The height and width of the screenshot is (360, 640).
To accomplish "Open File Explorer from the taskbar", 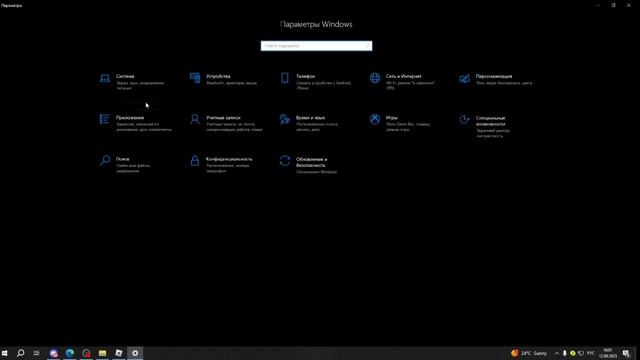I will [x=102, y=353].
